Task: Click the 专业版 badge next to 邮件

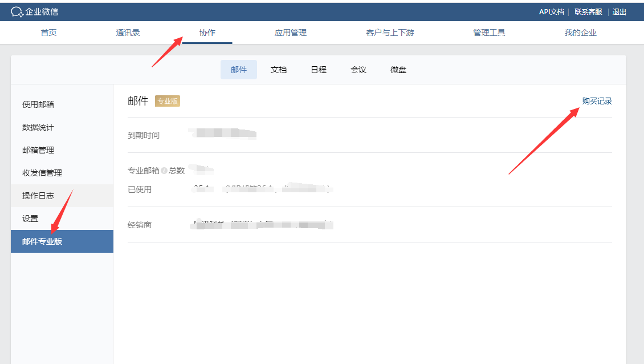Action: click(x=168, y=101)
